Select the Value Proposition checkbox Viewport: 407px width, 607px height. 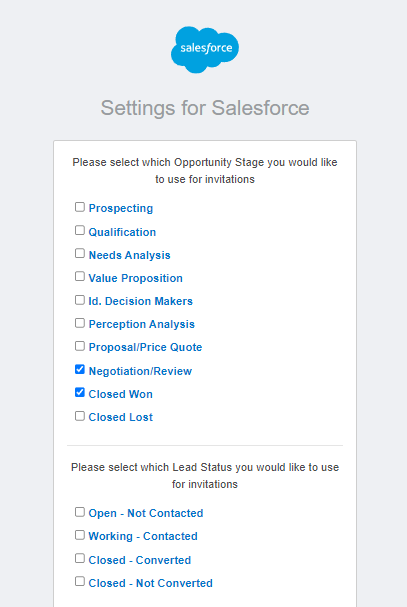pyautogui.click(x=80, y=276)
